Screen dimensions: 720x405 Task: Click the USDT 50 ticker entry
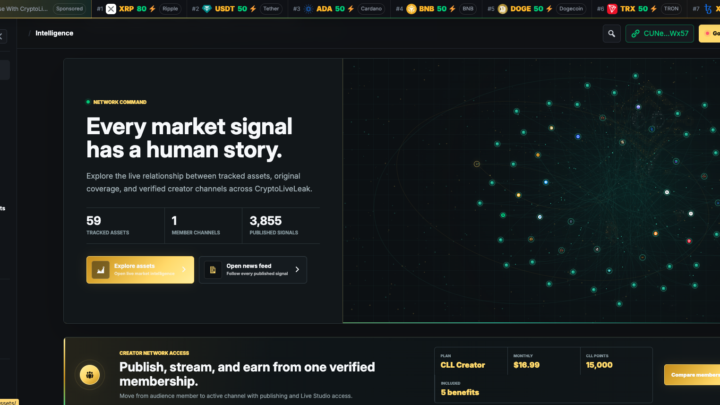[x=237, y=9]
